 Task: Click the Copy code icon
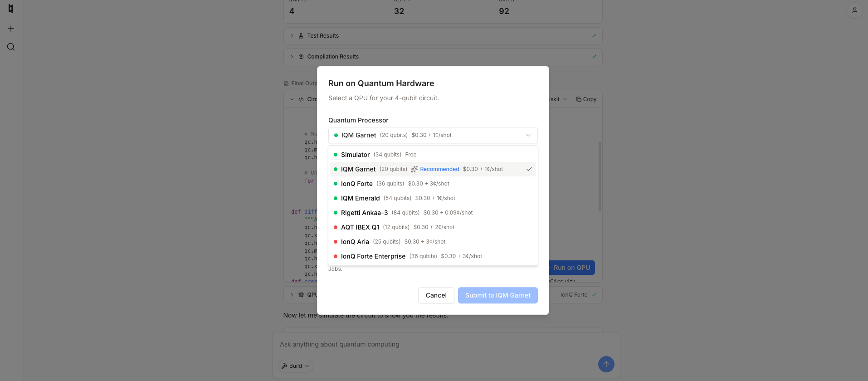tap(578, 99)
